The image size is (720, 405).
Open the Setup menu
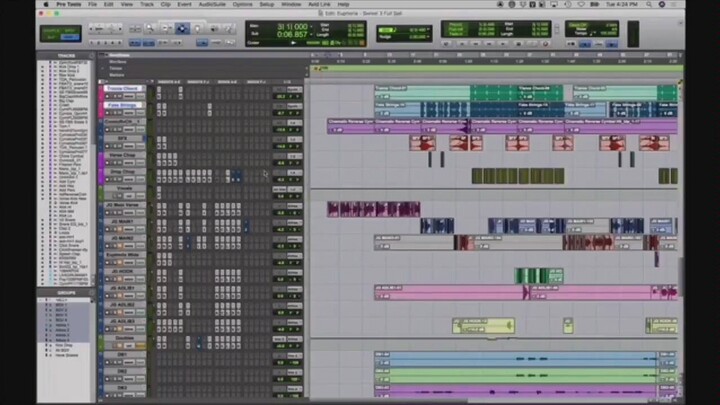(266, 4)
